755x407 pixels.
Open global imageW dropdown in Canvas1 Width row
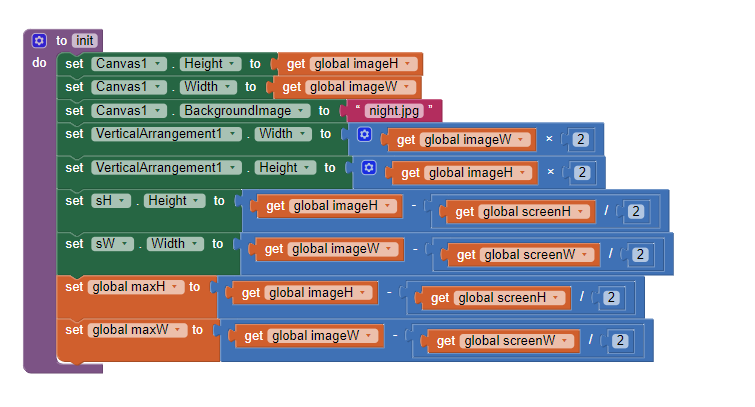pyautogui.click(x=360, y=87)
